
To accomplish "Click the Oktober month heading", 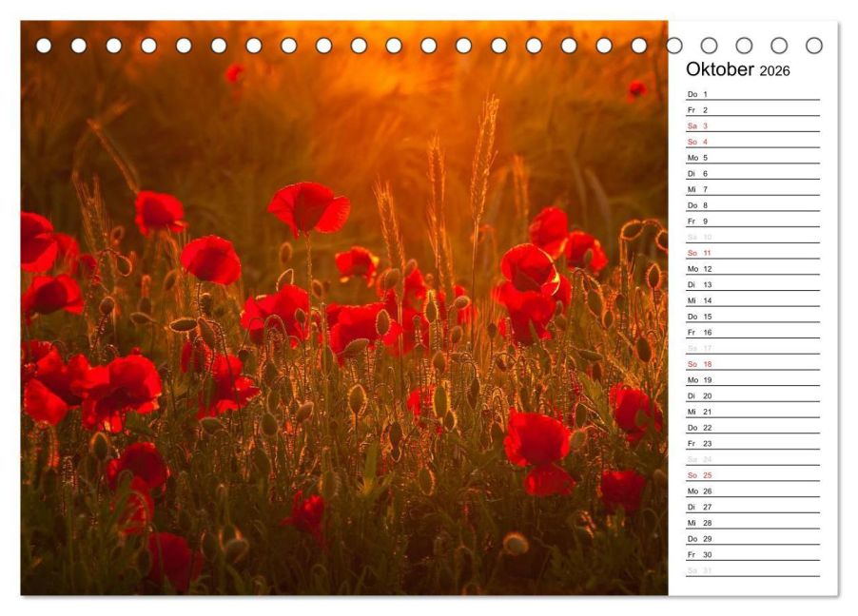I will click(x=720, y=69).
